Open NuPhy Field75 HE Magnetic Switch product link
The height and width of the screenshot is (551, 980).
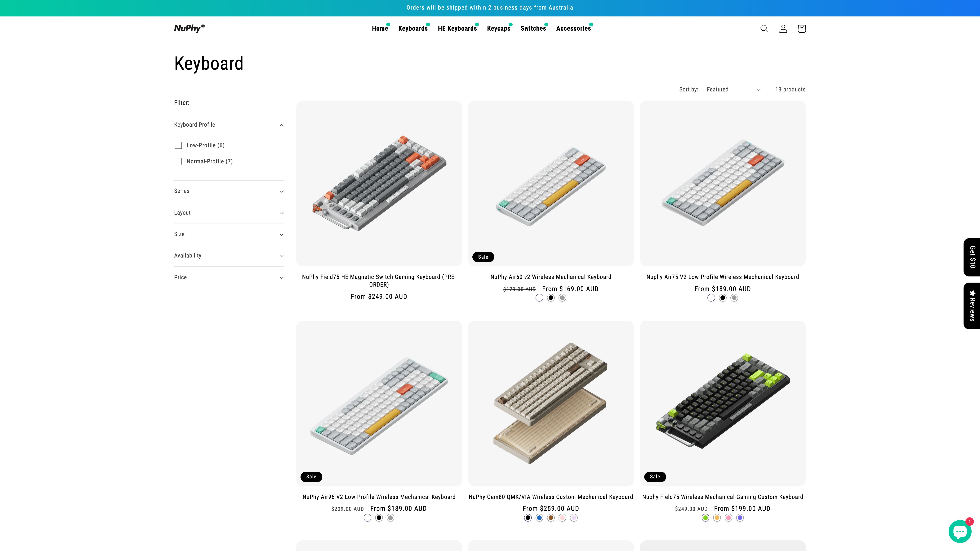(379, 281)
